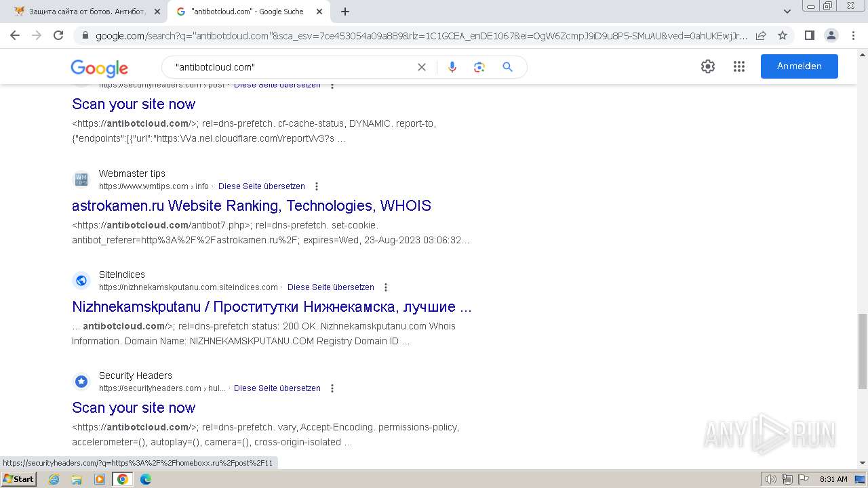
Task: Open Action Center flag in tray
Action: pyautogui.click(x=804, y=479)
